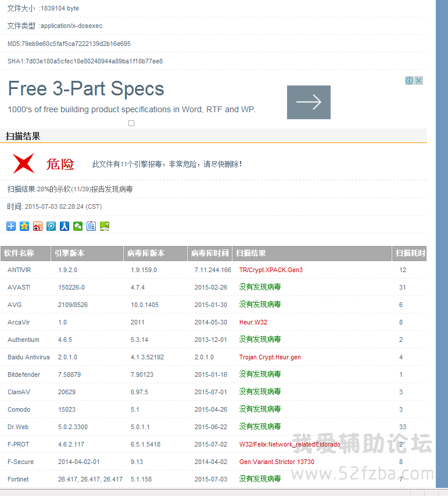Click ArcaVir in the software column
The image size is (448, 496).
coord(19,322)
